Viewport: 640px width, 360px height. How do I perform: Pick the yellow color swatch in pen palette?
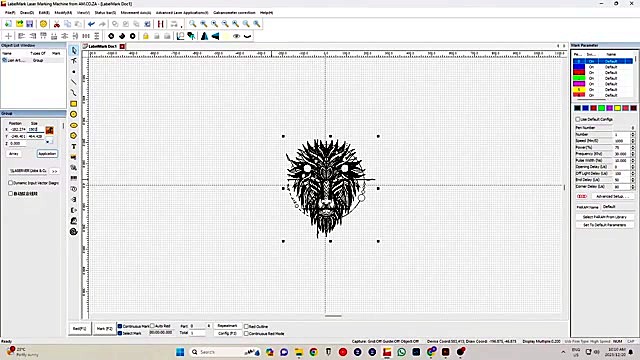(618, 108)
